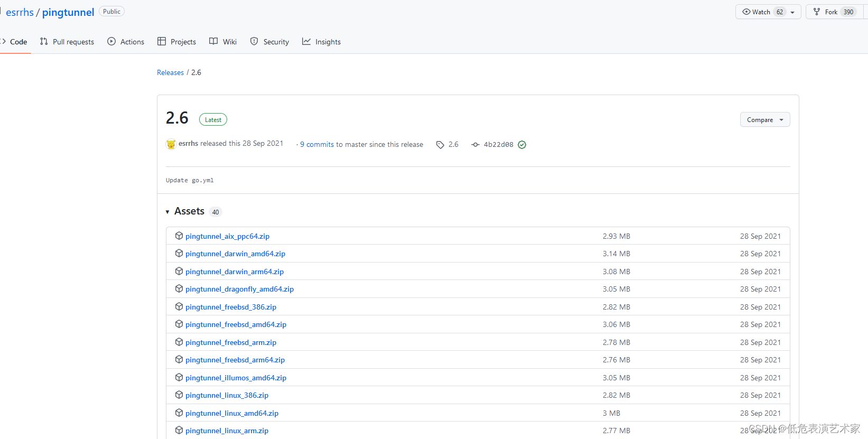Click the Security shield icon
Screen dimensions: 868x439
254,41
